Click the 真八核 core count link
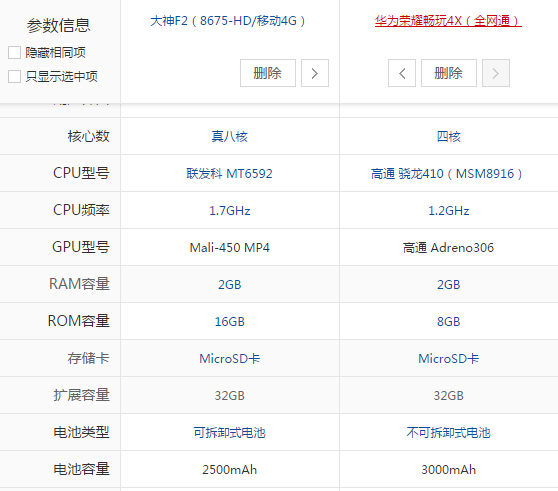Image resolution: width=558 pixels, height=491 pixels. pyautogui.click(x=230, y=137)
